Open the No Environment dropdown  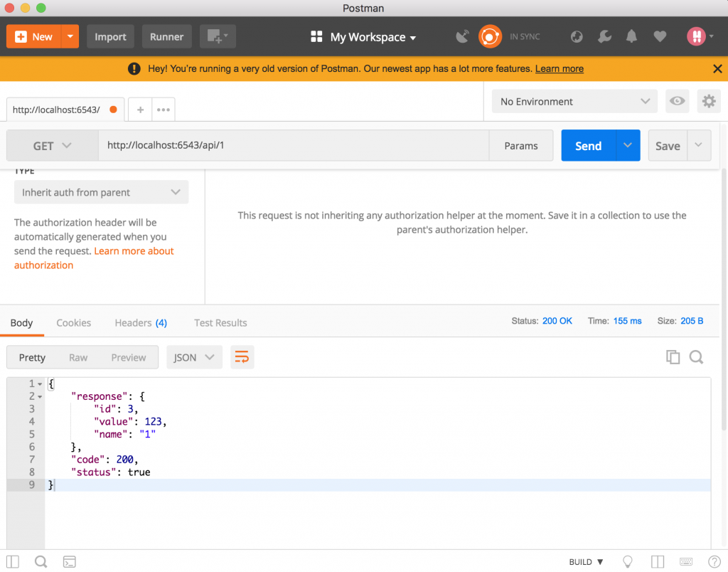click(574, 101)
